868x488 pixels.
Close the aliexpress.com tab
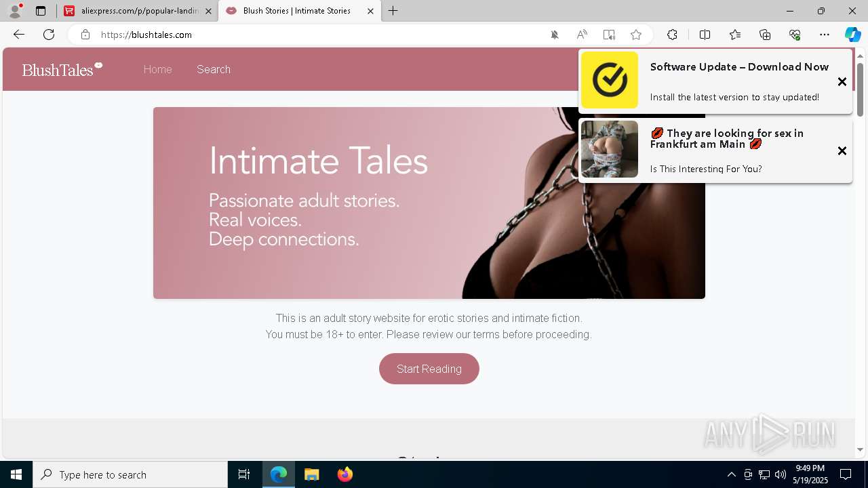(208, 11)
